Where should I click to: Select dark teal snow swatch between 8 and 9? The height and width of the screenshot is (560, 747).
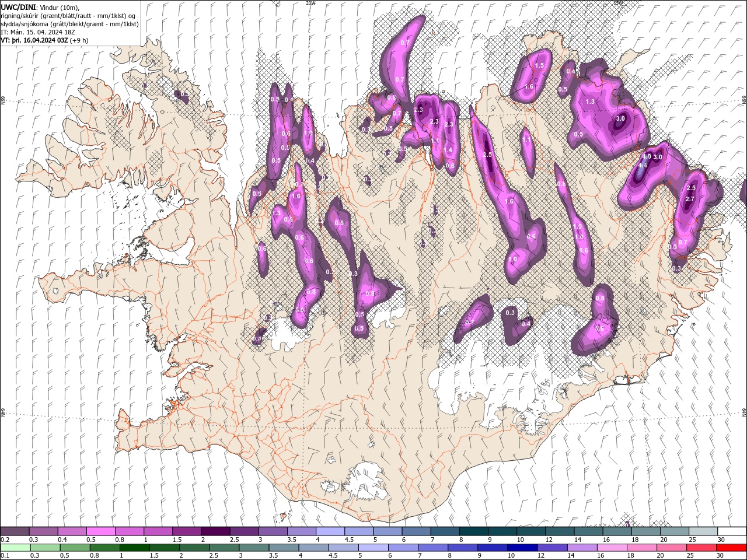pos(473,531)
